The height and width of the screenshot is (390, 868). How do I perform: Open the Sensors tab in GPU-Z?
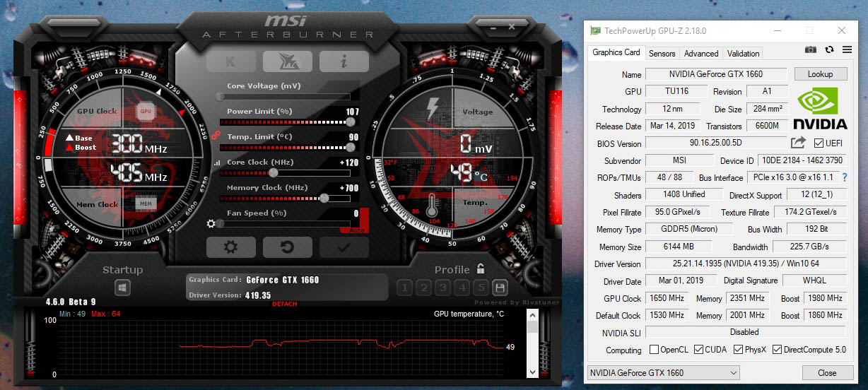click(x=662, y=54)
